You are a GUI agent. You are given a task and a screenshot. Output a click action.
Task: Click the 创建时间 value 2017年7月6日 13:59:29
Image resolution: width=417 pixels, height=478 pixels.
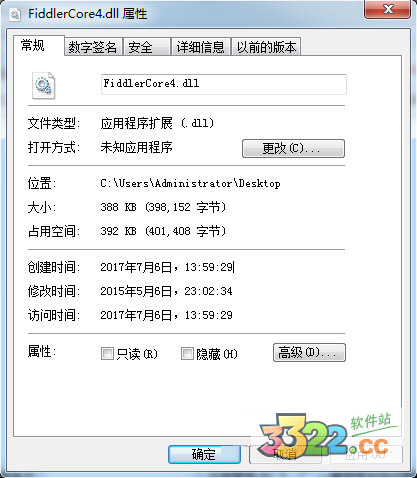[x=167, y=267]
